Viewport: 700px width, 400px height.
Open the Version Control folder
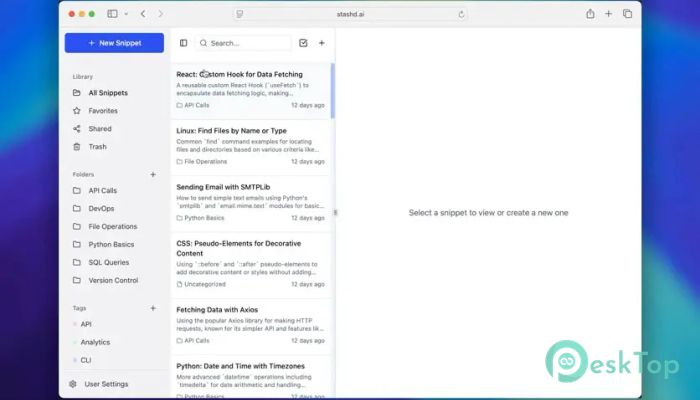point(114,280)
